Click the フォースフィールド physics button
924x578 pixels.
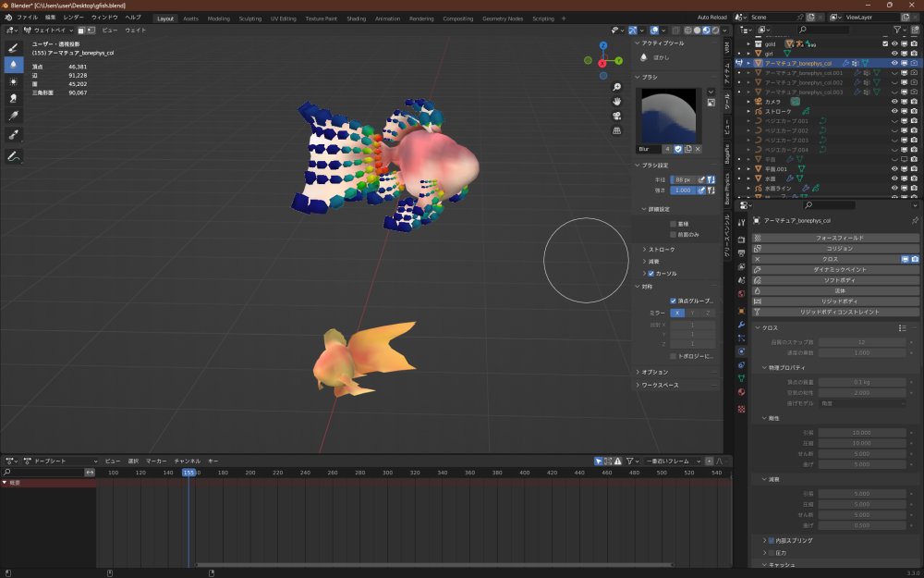839,238
